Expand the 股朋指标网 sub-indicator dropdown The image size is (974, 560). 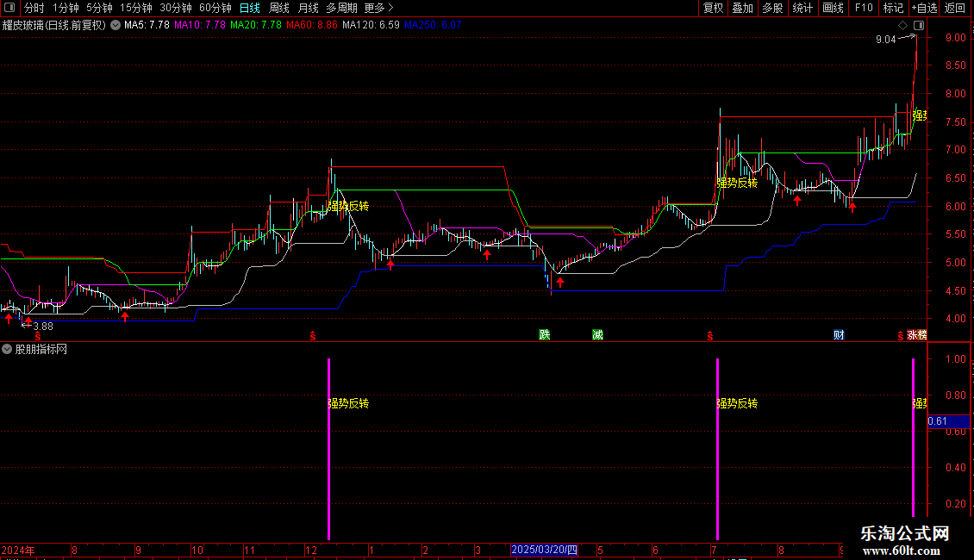[x=8, y=350]
